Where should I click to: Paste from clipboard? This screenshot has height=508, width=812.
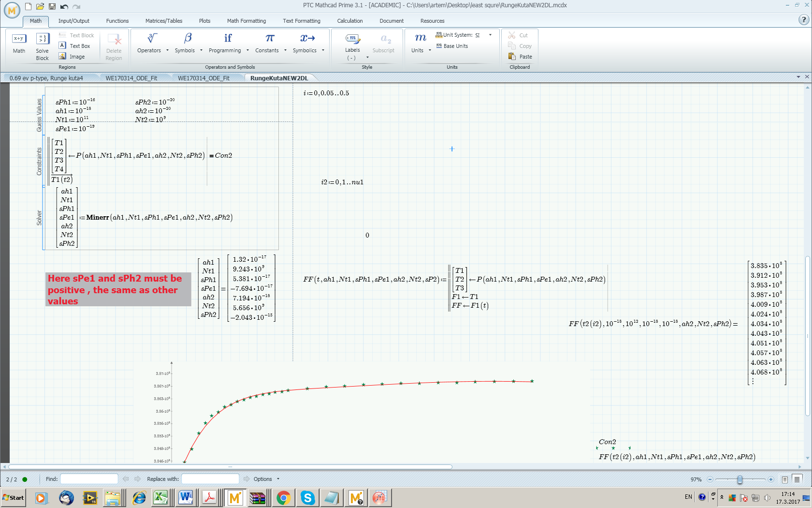pyautogui.click(x=521, y=57)
